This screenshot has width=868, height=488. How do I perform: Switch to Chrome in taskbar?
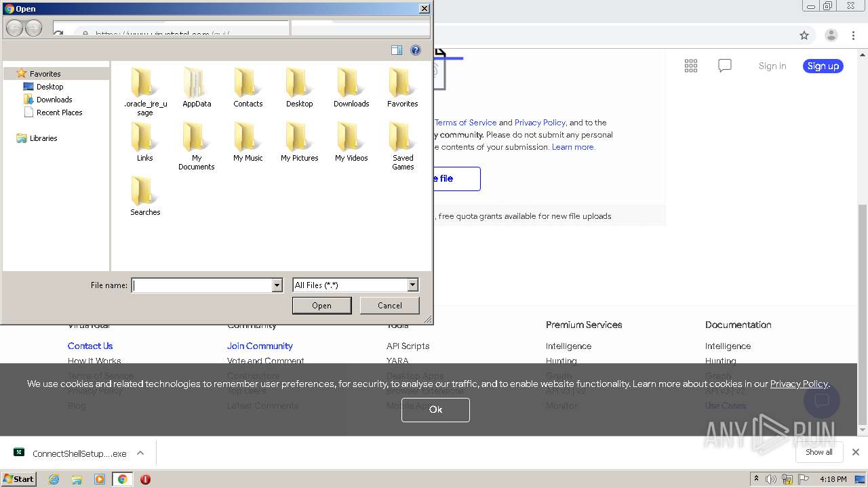[x=122, y=479]
